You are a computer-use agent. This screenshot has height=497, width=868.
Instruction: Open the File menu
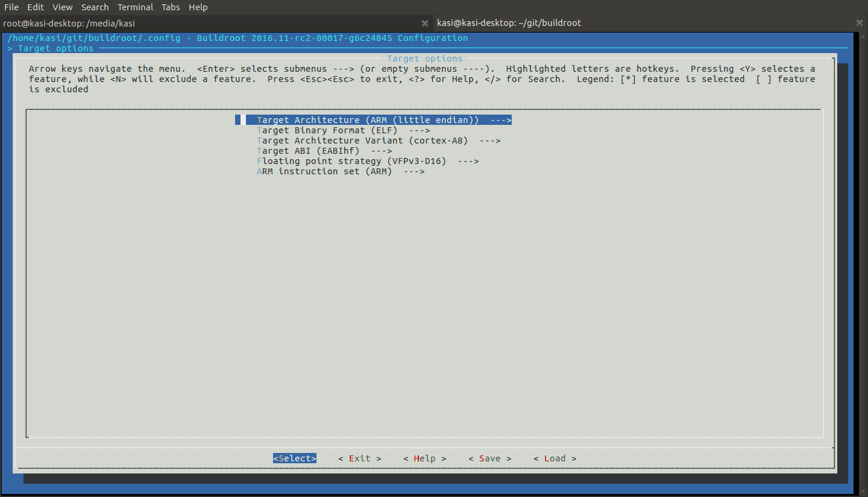click(x=11, y=7)
